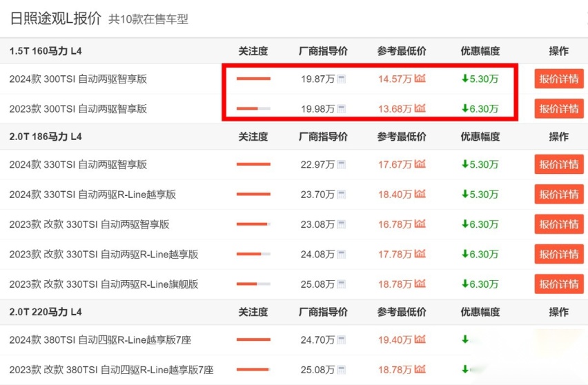
Task: Open 2023款 改款 330TSI 自动两驱R-Line旗舰版 link
Action: 104,284
